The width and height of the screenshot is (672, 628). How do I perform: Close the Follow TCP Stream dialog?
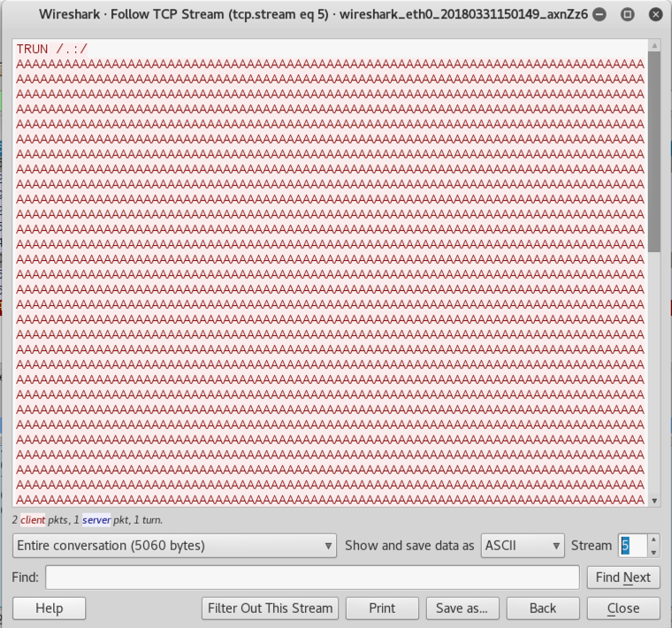coord(623,608)
